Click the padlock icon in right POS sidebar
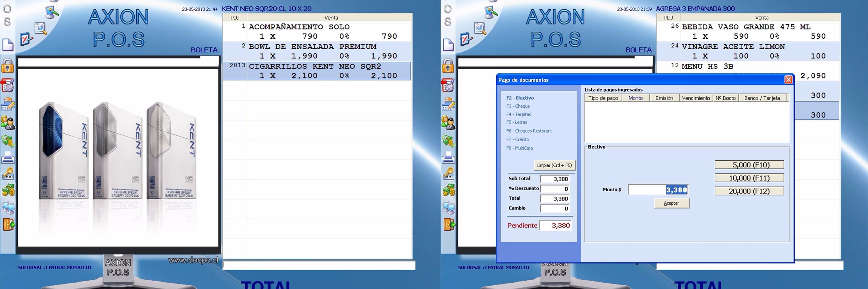Screen dimensions: 868x289 (x=448, y=66)
